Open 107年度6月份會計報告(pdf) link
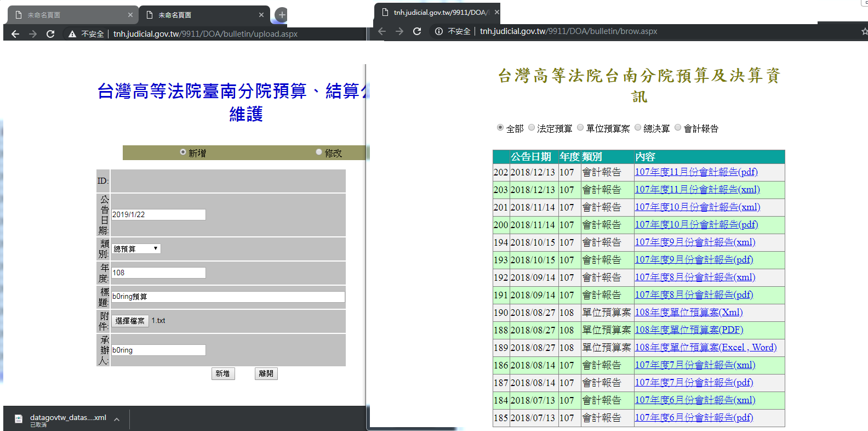This screenshot has width=868, height=431. [694, 417]
